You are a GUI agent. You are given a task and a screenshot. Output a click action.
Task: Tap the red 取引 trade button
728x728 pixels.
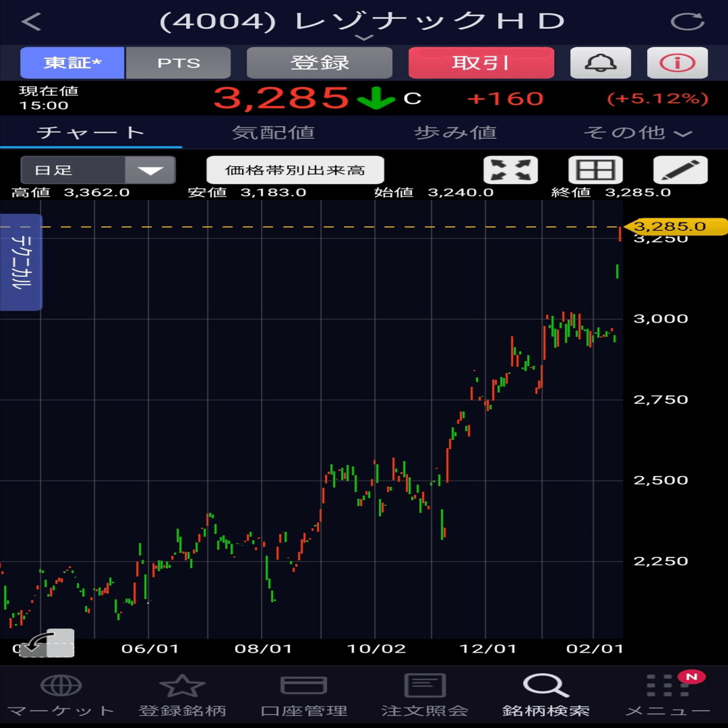(481, 63)
